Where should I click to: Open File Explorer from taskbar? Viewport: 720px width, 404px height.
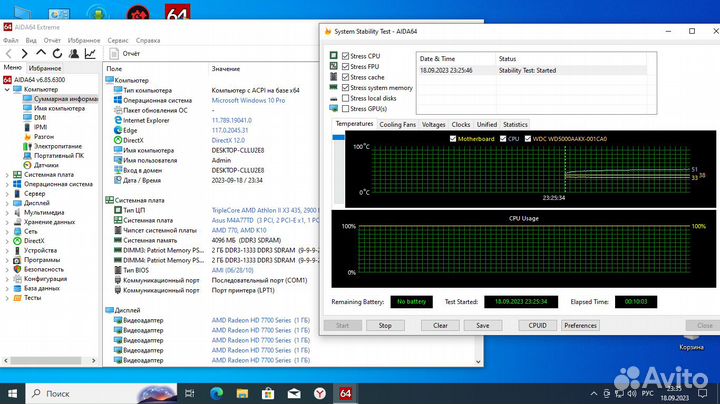[x=242, y=393]
